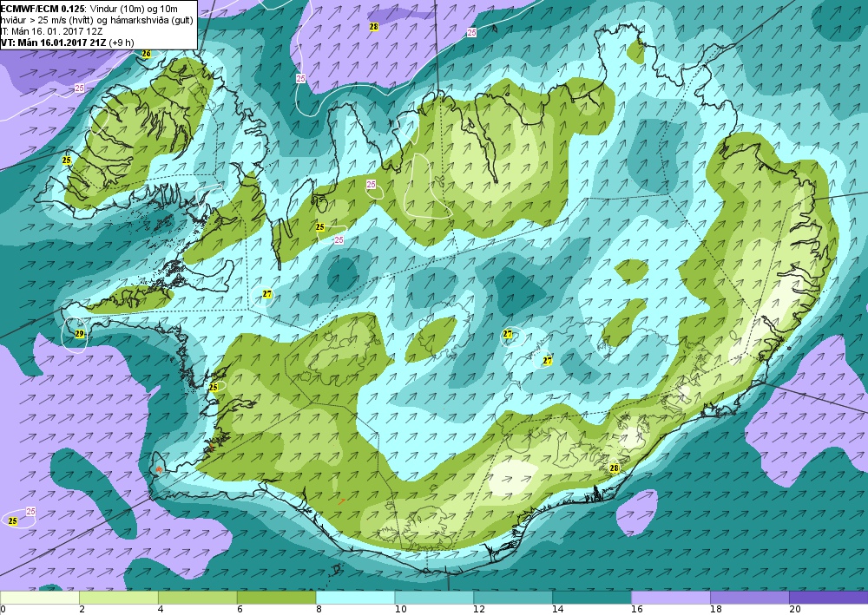Image resolution: width=868 pixels, height=615 pixels.
Task: Select the scale tick label '14'
Action: [x=558, y=610]
